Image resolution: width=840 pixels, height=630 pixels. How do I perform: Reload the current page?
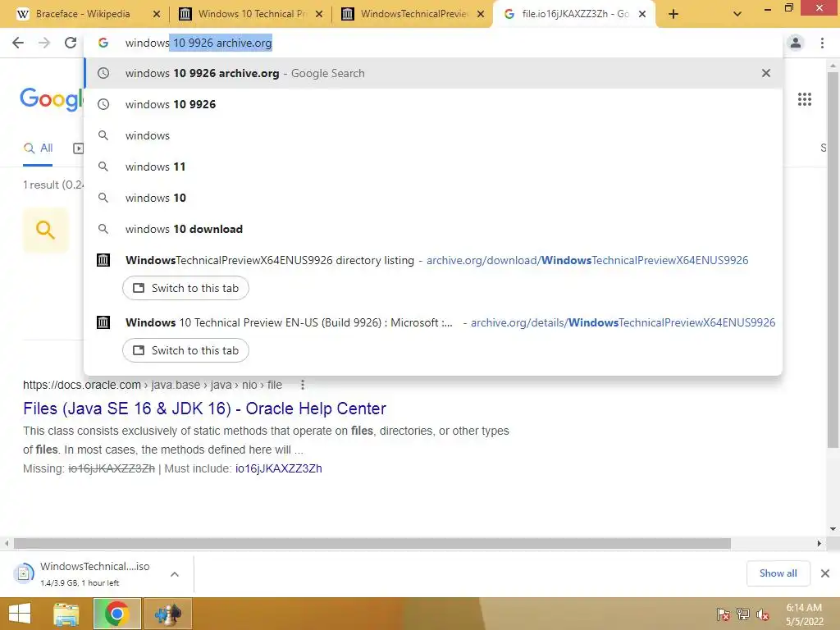tap(71, 43)
